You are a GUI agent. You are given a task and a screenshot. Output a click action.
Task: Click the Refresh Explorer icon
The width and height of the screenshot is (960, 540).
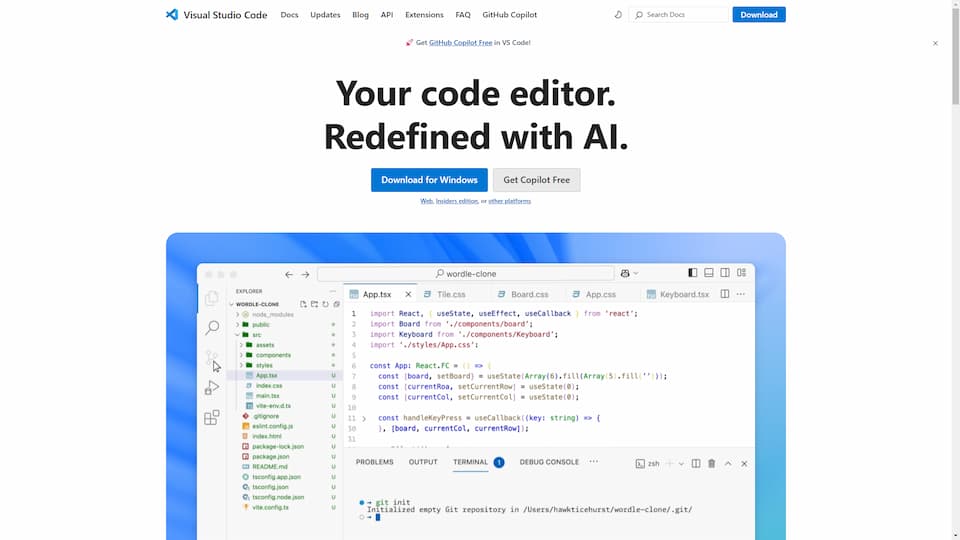point(325,304)
